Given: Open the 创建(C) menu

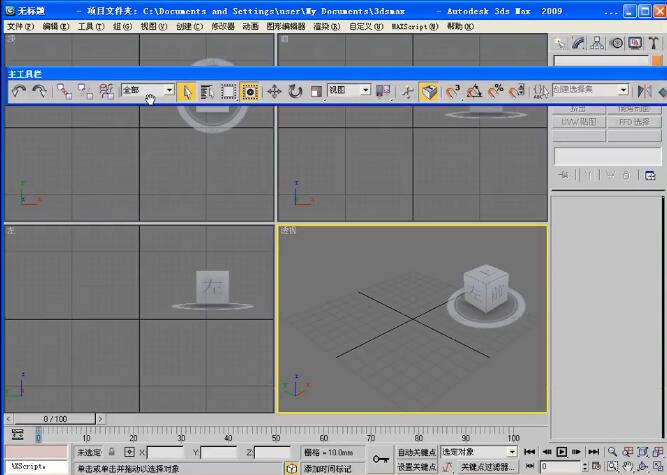Looking at the screenshot, I should (x=189, y=26).
